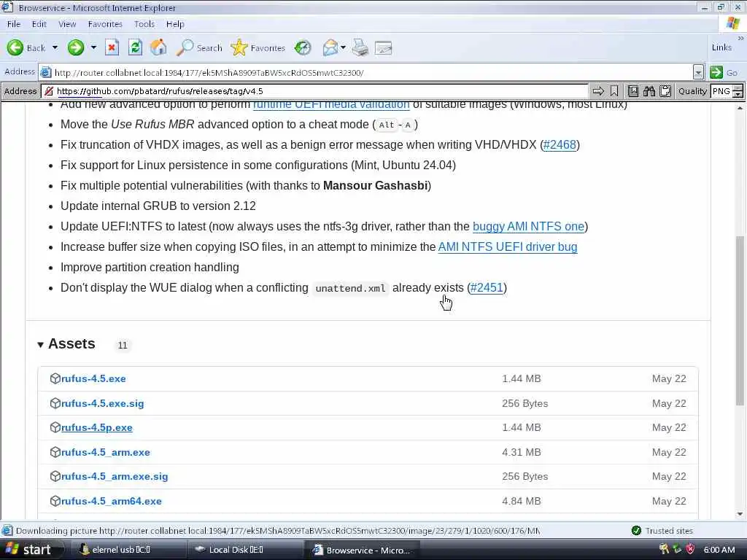747x560 pixels.
Task: Download rufus-4.5.exe
Action: [93, 378]
